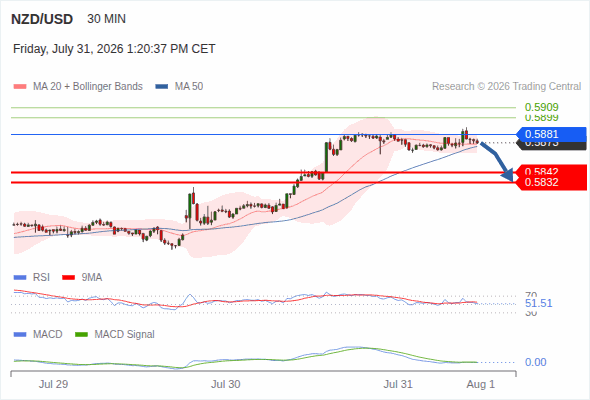The image size is (590, 400).
Task: Click the 30 MIN timeframe label
Action: (x=106, y=19)
